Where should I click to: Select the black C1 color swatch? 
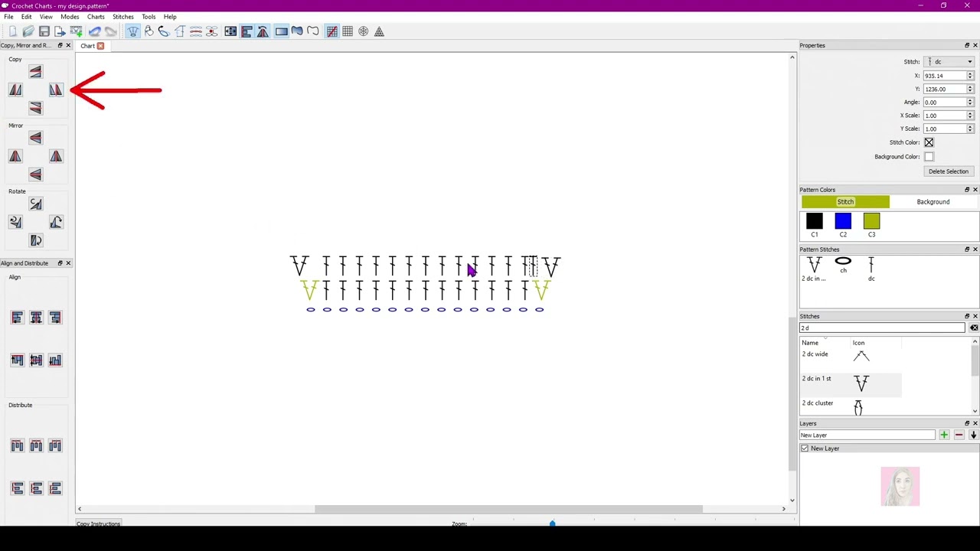pos(814,221)
